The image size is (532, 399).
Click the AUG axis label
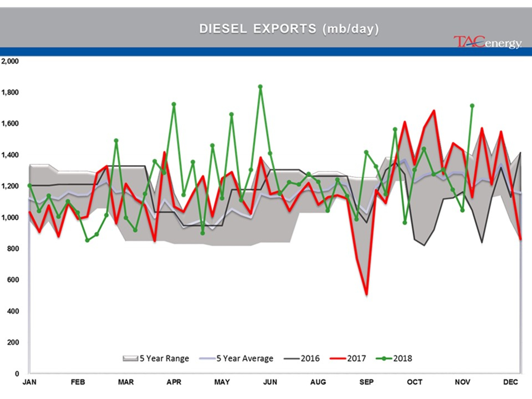pos(318,382)
